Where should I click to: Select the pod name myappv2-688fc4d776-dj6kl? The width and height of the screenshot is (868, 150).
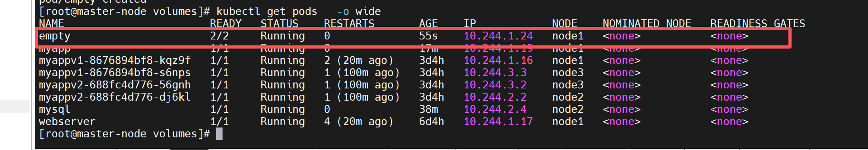pos(115,97)
